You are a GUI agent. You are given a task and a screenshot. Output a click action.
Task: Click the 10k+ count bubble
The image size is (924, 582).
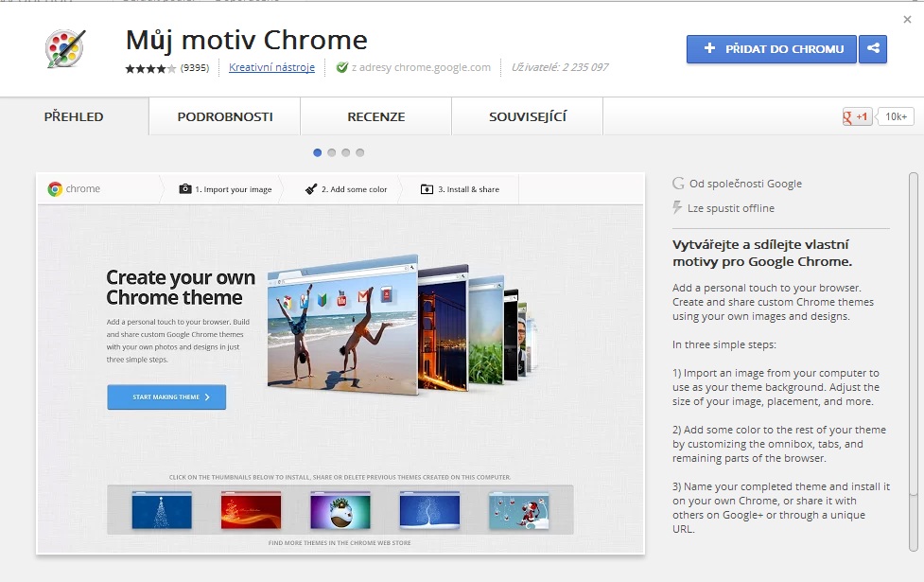(x=895, y=116)
